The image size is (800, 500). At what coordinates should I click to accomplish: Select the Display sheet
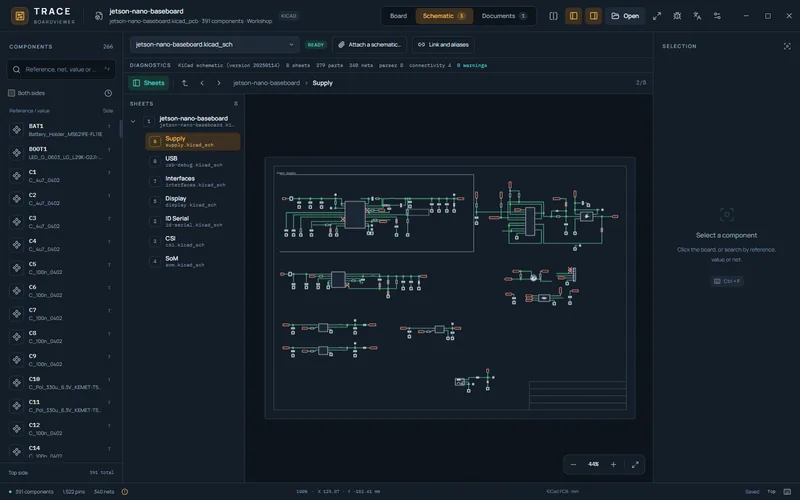click(x=193, y=201)
